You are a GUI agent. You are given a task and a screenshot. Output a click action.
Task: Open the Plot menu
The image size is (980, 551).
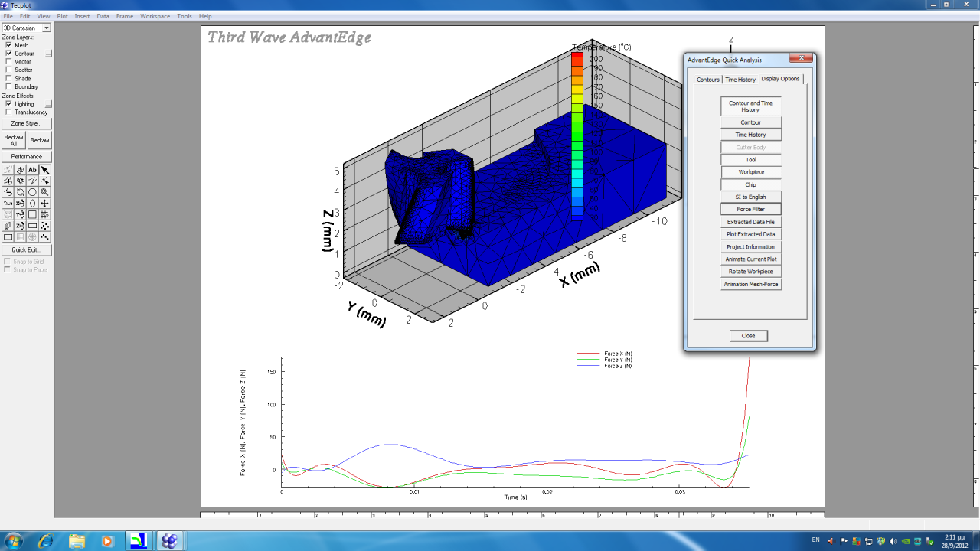pos(62,16)
